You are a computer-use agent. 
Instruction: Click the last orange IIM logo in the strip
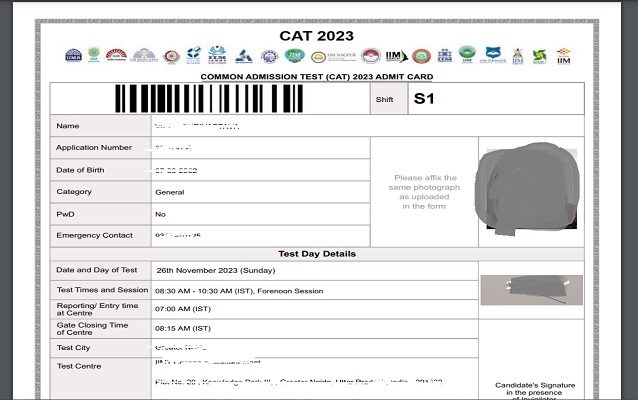[x=564, y=56]
